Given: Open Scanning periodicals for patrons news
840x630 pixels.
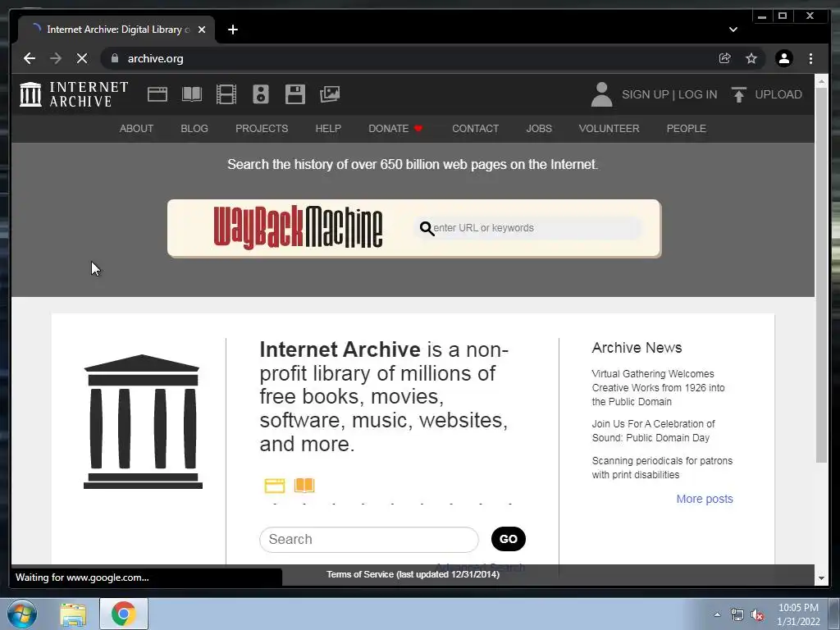Looking at the screenshot, I should click(662, 468).
